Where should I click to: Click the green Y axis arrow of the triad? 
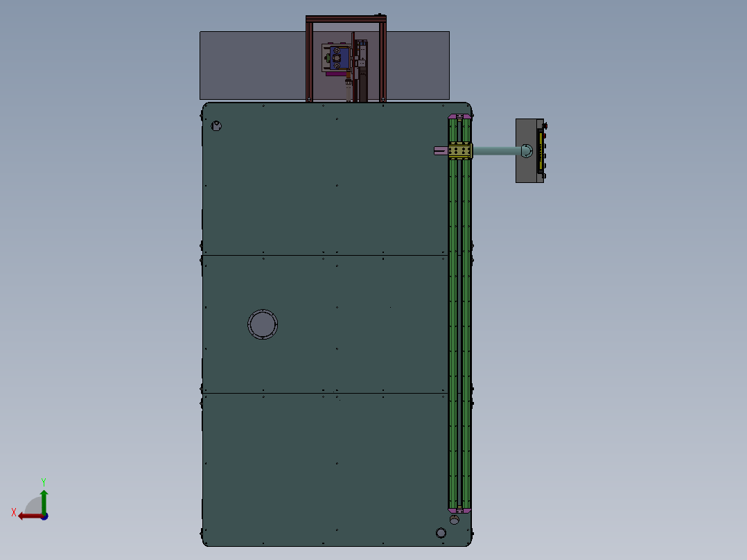coord(44,502)
